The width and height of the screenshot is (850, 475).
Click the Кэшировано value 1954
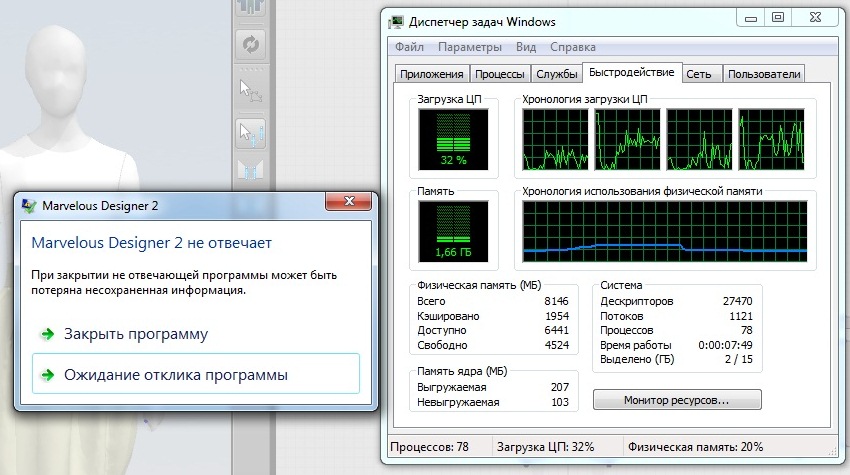557,316
